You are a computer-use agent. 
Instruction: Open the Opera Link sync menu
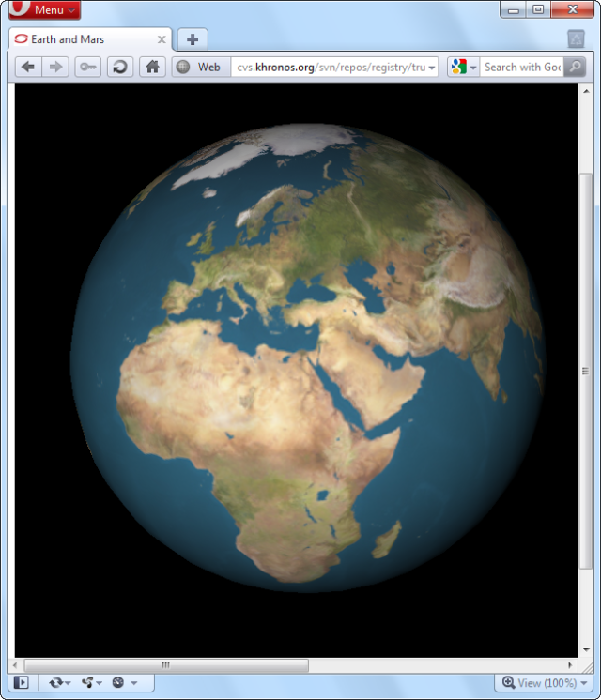tap(59, 682)
